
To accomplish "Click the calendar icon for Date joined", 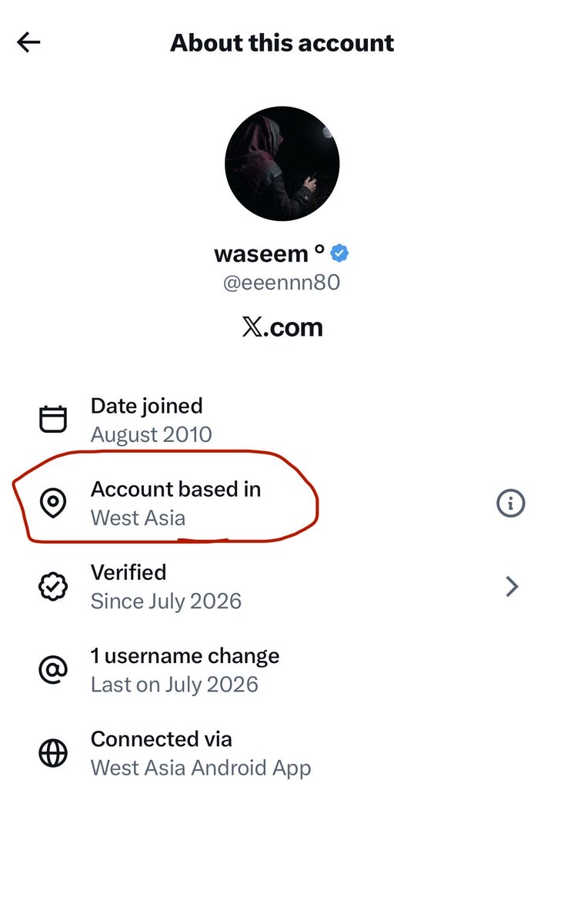I will 53,420.
